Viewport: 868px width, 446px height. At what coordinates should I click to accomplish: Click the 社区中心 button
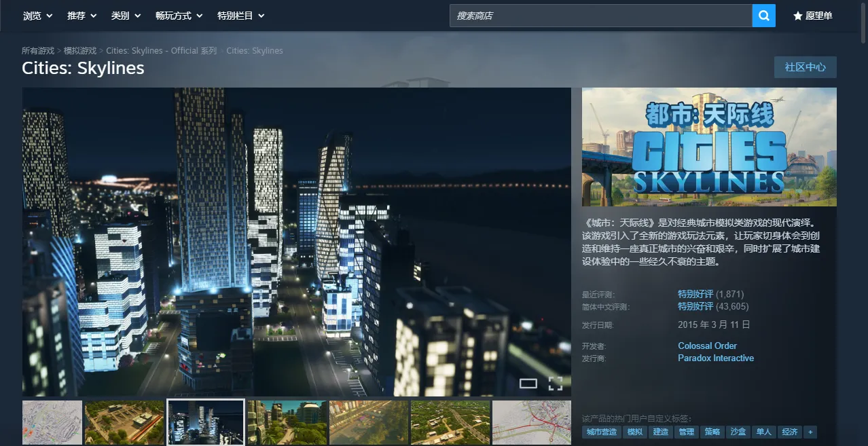pos(805,67)
